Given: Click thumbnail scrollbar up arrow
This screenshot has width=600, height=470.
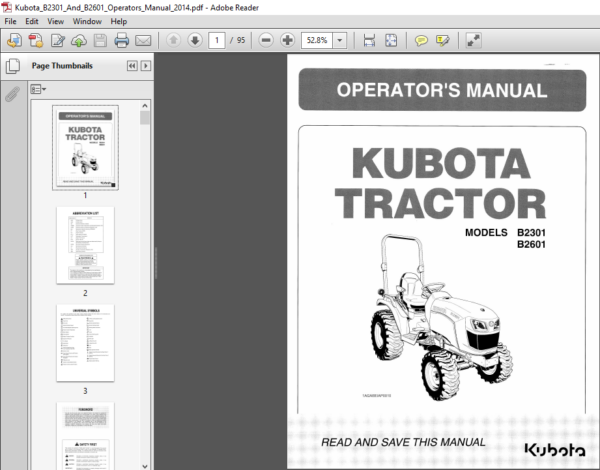Looking at the screenshot, I should [x=145, y=106].
